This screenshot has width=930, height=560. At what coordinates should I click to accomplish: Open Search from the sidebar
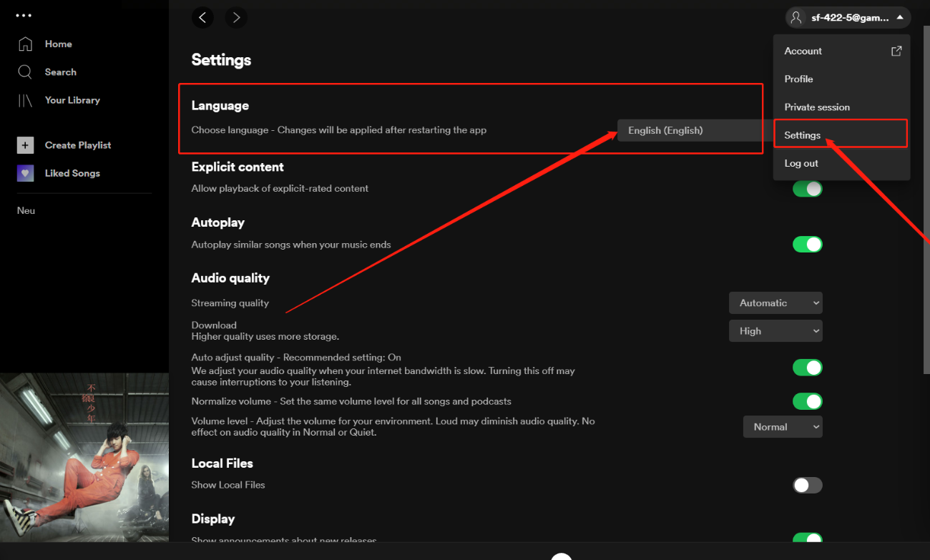pos(61,72)
